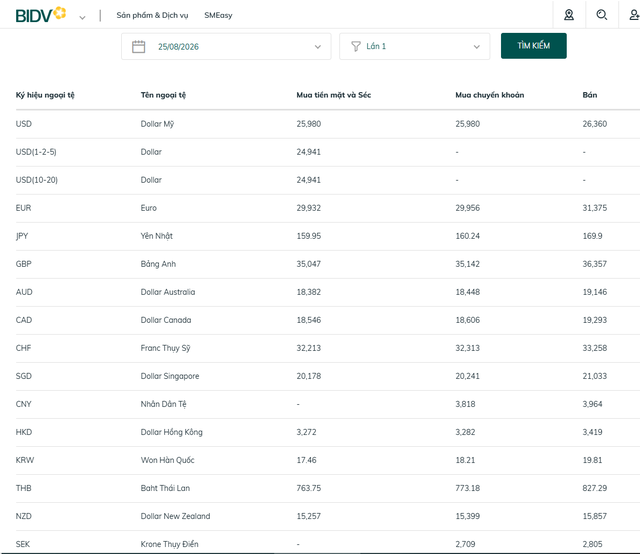The height and width of the screenshot is (554, 640).
Task: Click the Dollar New Zealand name cell
Action: point(176,516)
